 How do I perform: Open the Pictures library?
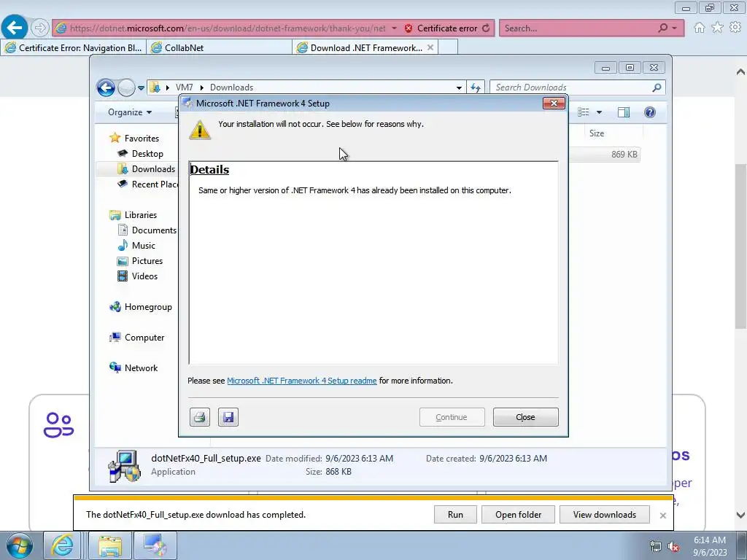tap(147, 261)
